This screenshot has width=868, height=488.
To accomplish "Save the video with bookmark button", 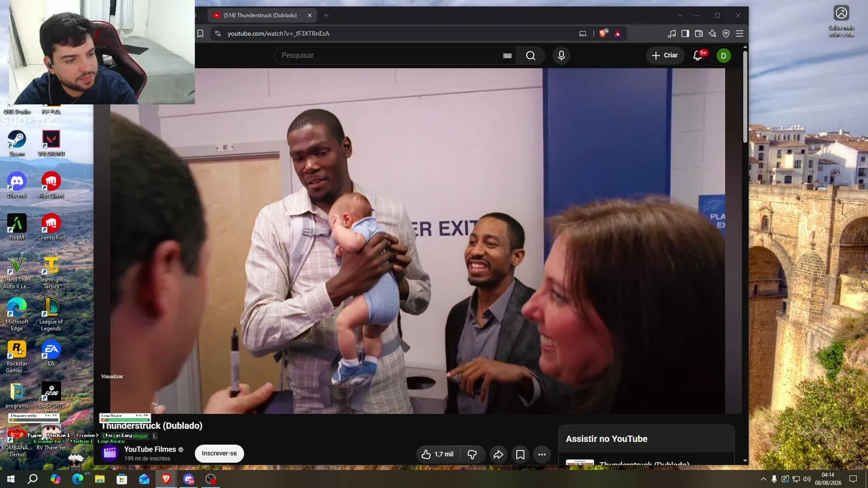I will (520, 454).
